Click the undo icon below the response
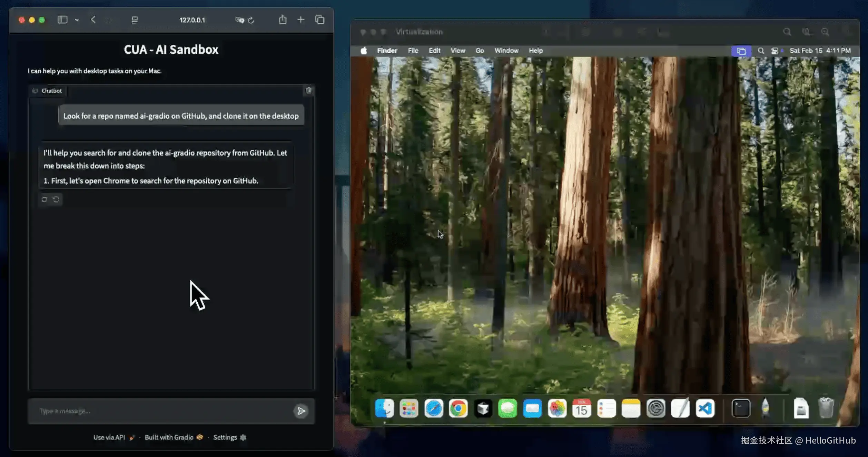Image resolution: width=868 pixels, height=457 pixels. 56,199
